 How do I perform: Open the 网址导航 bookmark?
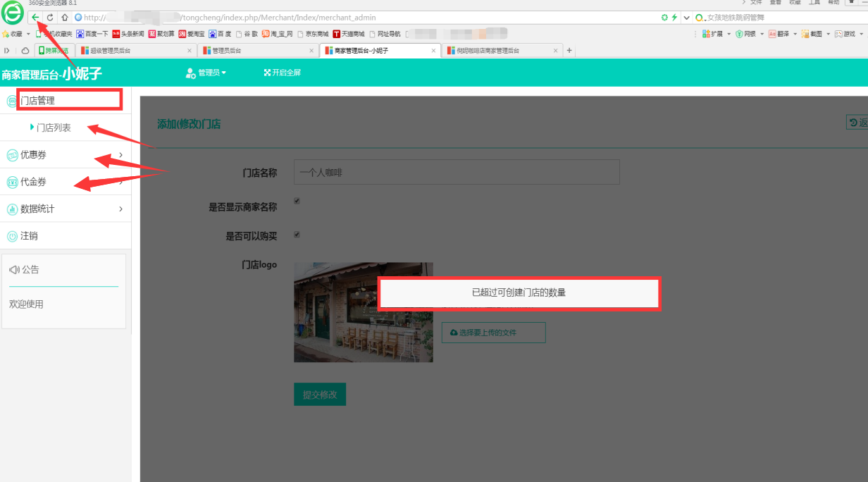[385, 33]
